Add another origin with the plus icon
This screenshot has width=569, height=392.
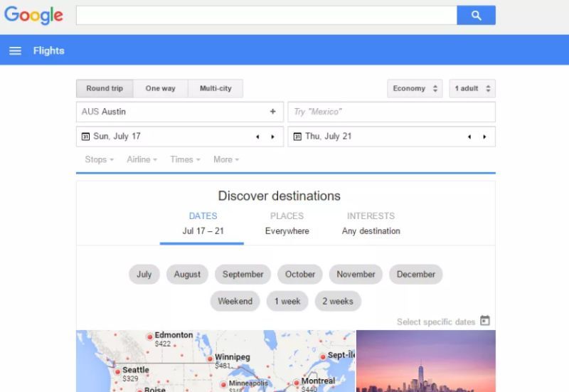[x=273, y=112]
